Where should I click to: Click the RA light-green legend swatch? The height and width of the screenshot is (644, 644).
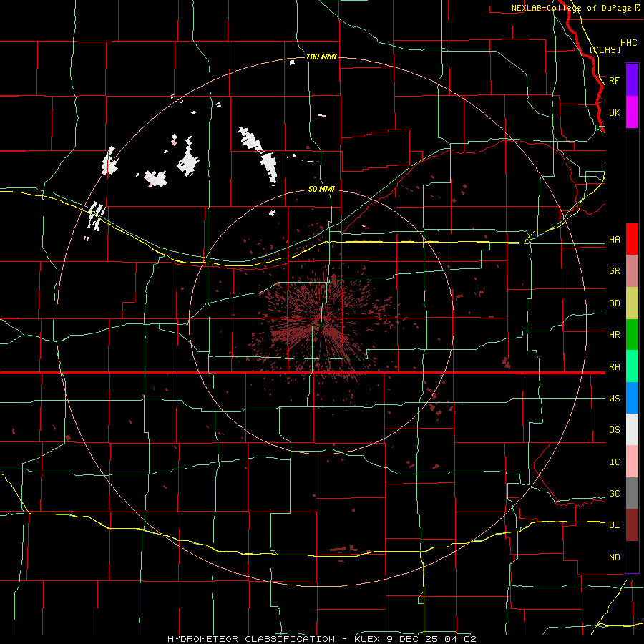[632, 366]
